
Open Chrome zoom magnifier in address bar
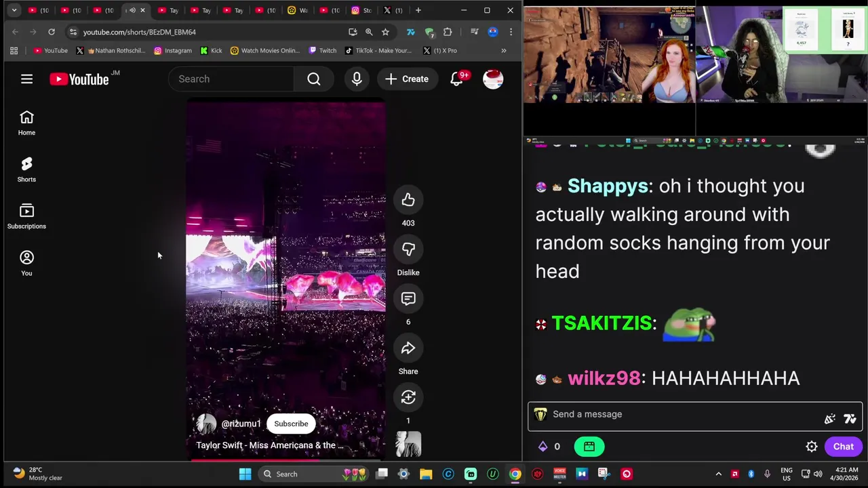pos(369,32)
